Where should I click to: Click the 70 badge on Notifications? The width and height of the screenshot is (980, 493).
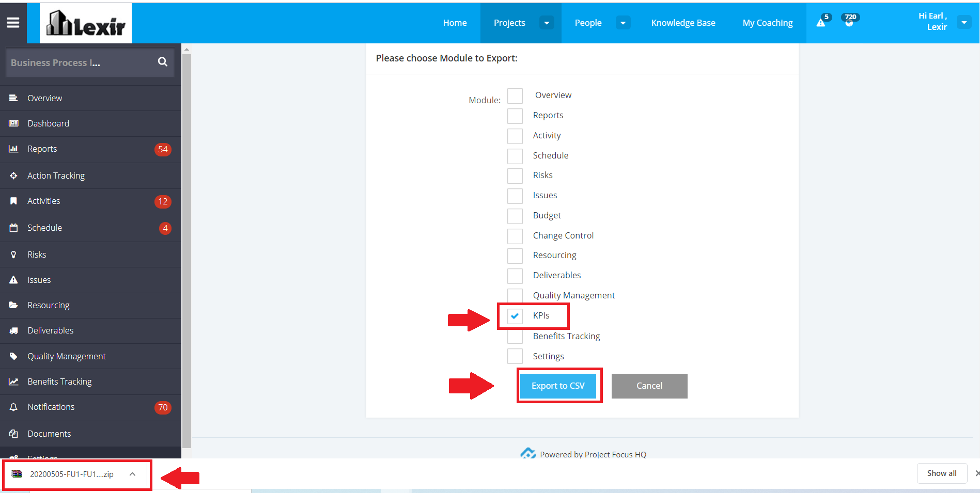pos(163,407)
